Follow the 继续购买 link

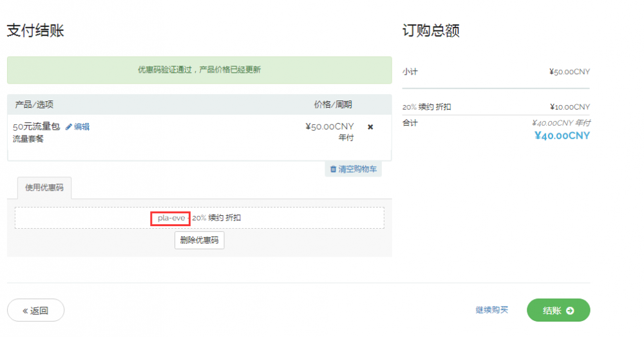pyautogui.click(x=491, y=310)
